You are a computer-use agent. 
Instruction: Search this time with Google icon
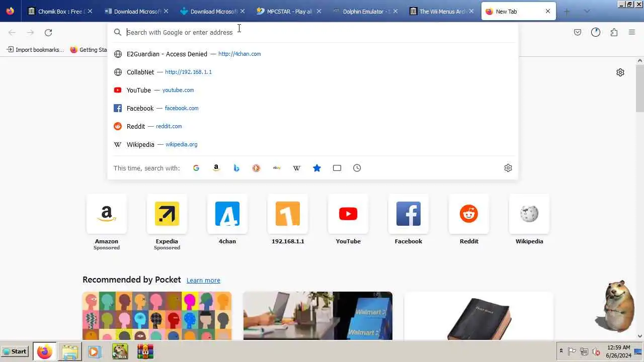click(196, 168)
